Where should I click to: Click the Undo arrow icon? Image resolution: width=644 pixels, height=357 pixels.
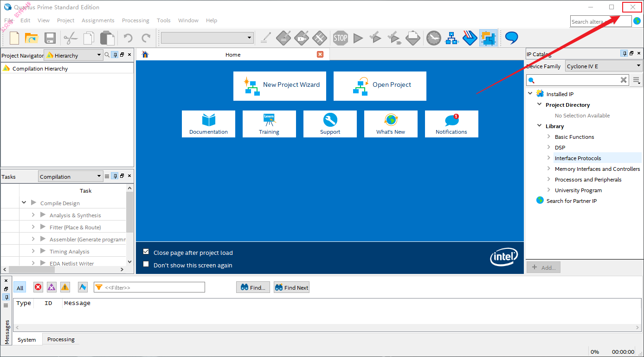[x=128, y=38]
